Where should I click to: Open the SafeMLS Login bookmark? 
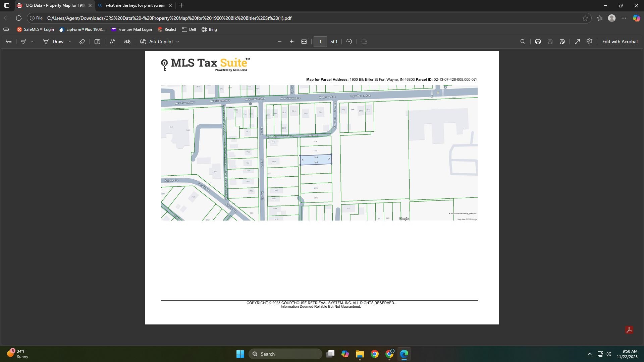(36, 29)
